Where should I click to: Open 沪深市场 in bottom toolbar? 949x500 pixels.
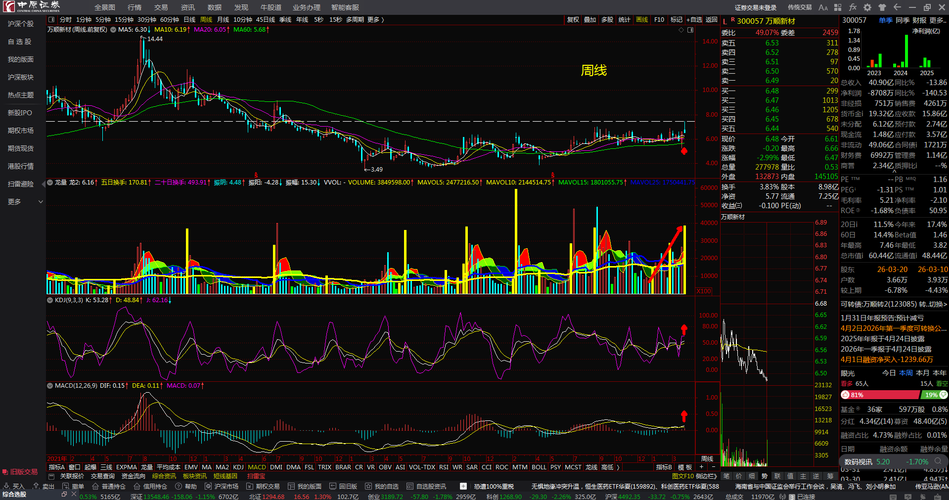coord(221,486)
